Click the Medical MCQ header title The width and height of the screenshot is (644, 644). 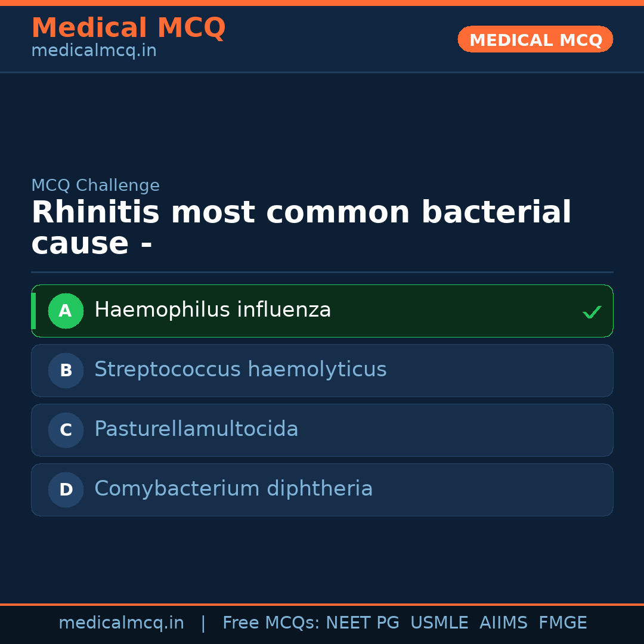click(128, 28)
